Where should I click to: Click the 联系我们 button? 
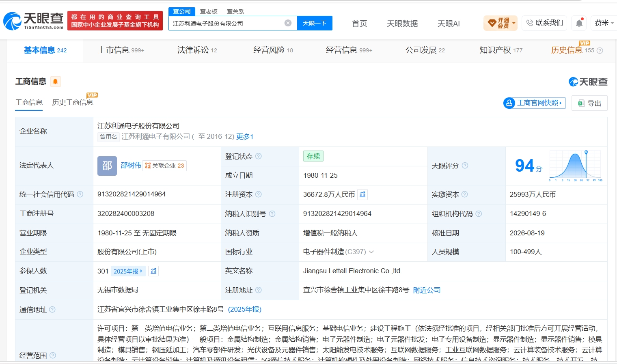(545, 23)
